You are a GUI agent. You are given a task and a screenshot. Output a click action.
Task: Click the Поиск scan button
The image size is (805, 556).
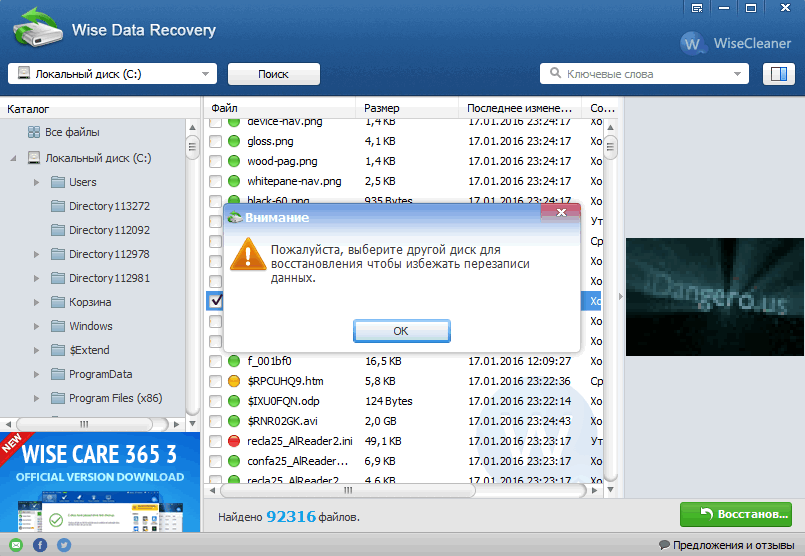point(273,74)
